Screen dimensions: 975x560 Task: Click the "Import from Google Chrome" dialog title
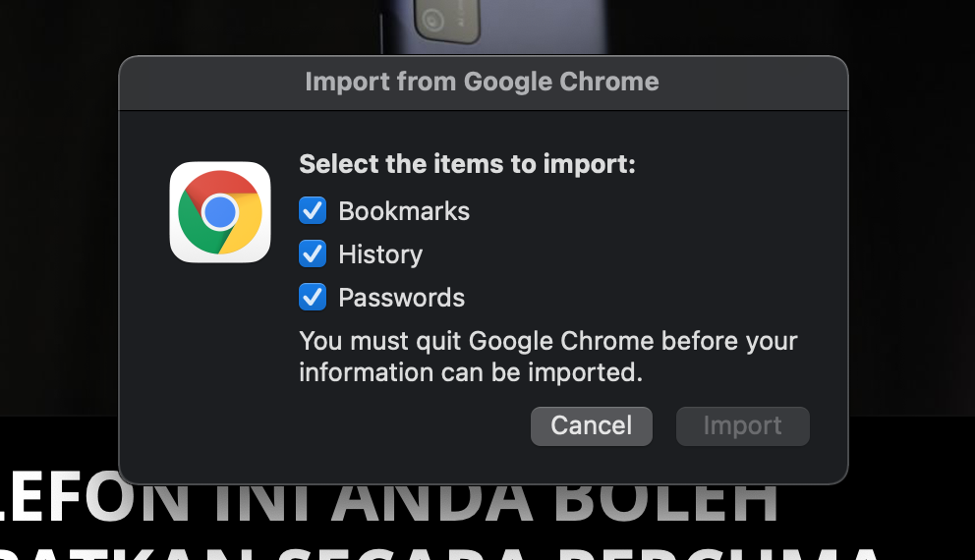coord(482,82)
